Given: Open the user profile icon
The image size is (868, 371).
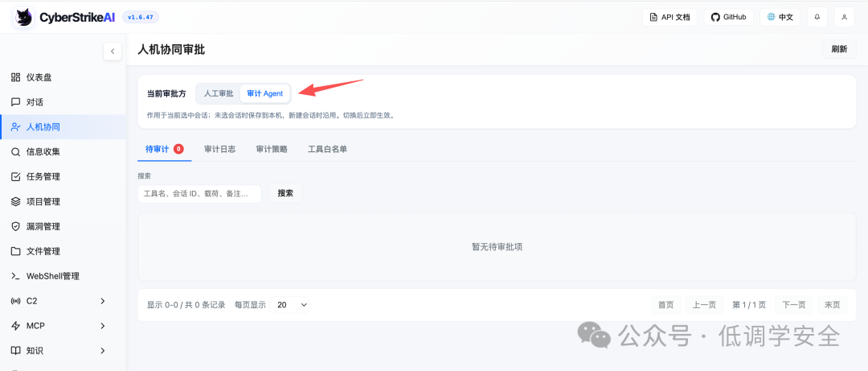Looking at the screenshot, I should (x=844, y=17).
